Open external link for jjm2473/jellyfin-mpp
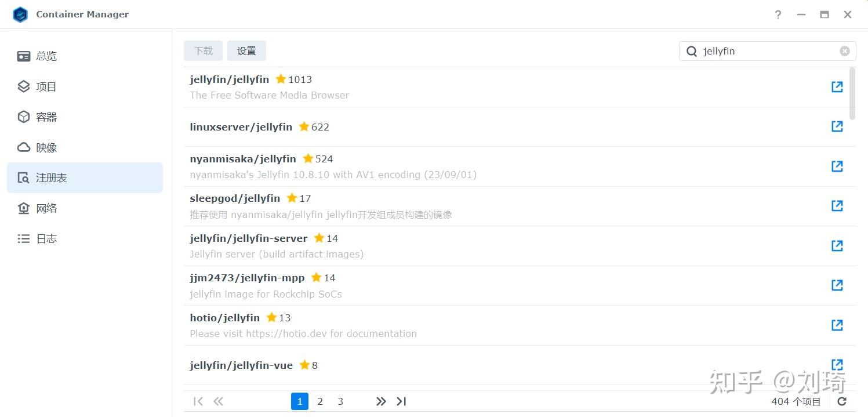 (x=837, y=285)
